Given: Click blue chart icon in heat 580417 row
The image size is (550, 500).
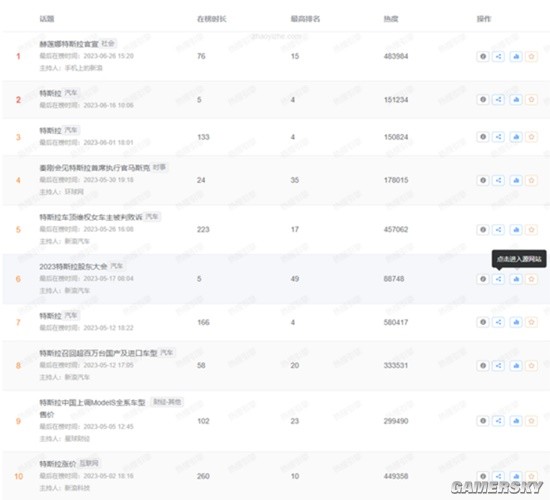Looking at the screenshot, I should coord(516,322).
